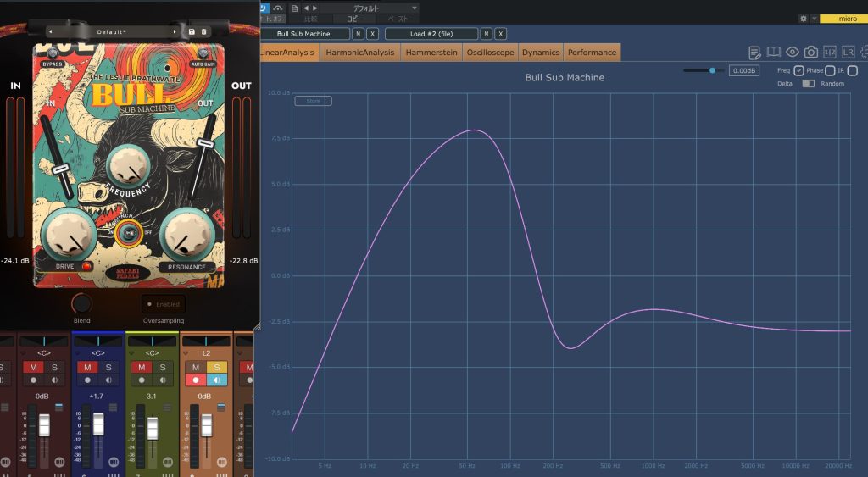Click the LR channel mode icon
The image size is (868, 477).
click(x=849, y=53)
